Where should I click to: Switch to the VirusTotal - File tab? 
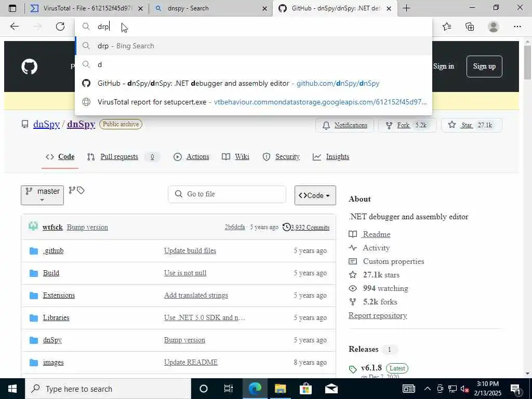(87, 8)
